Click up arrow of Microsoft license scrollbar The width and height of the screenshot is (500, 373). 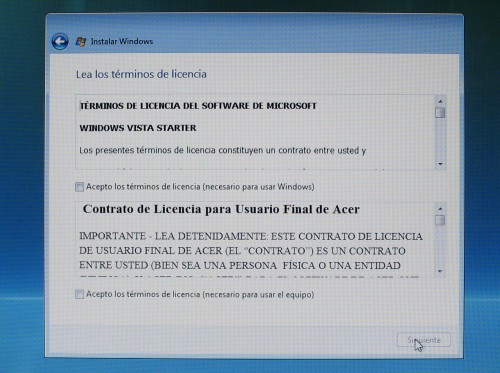(440, 101)
